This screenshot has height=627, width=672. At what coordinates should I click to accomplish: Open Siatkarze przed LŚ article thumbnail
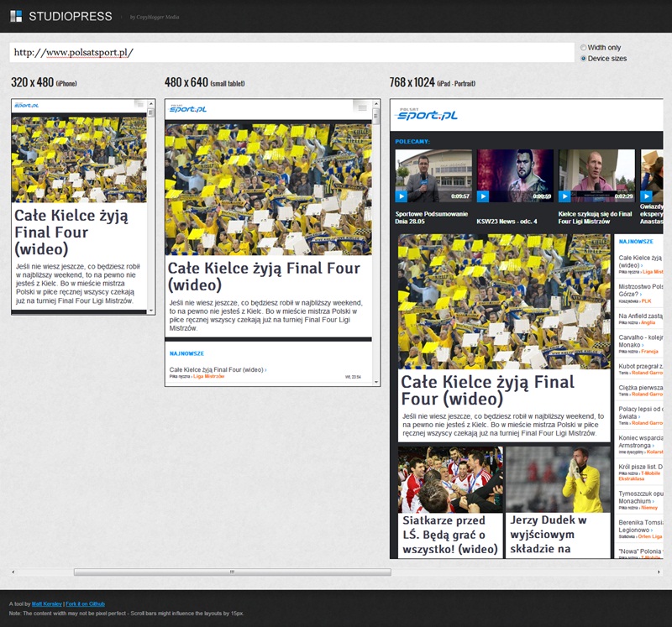click(450, 478)
